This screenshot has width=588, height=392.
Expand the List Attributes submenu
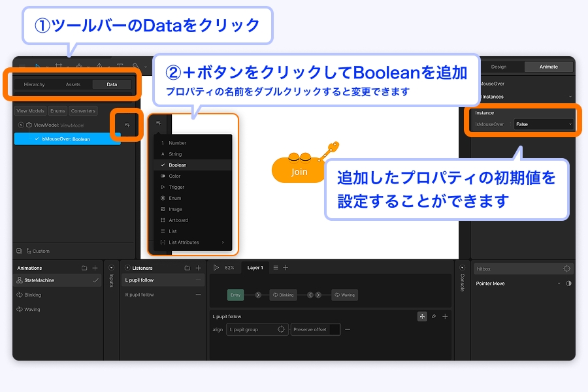tap(193, 242)
